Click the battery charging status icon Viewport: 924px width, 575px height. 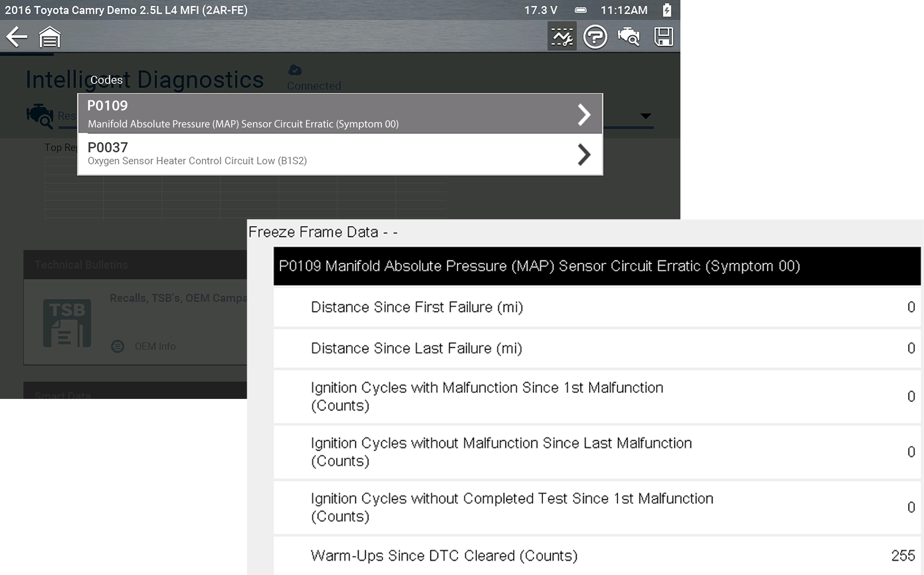pos(667,10)
